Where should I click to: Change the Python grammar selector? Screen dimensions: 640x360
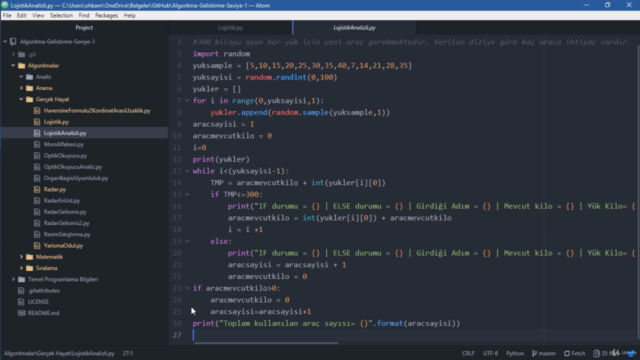(x=515, y=353)
